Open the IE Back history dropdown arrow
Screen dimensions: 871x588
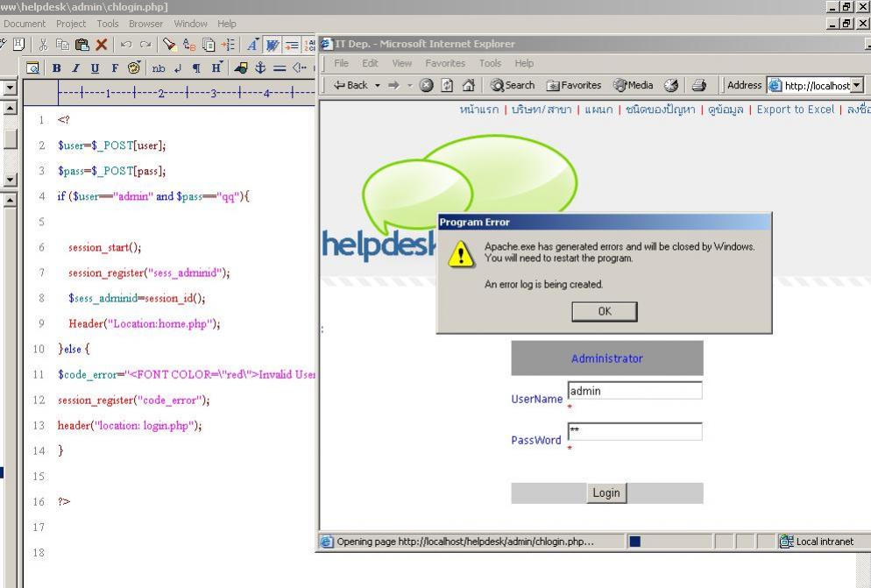click(377, 85)
